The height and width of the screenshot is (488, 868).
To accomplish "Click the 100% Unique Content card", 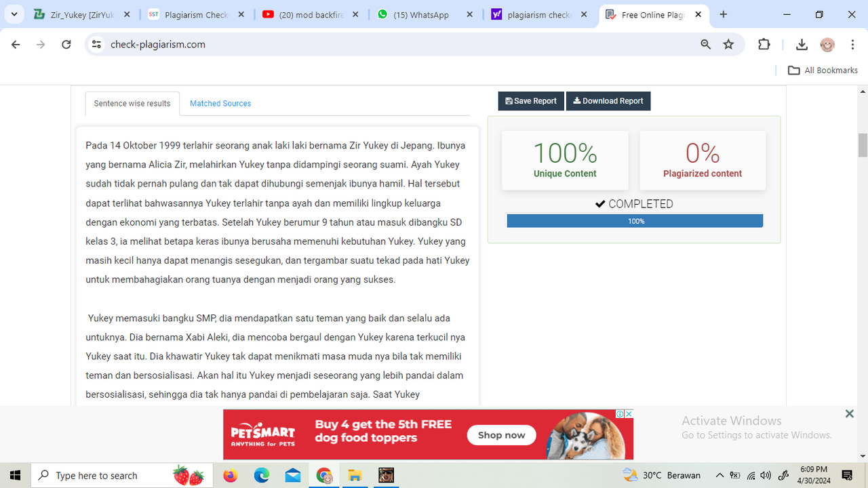I will [565, 161].
